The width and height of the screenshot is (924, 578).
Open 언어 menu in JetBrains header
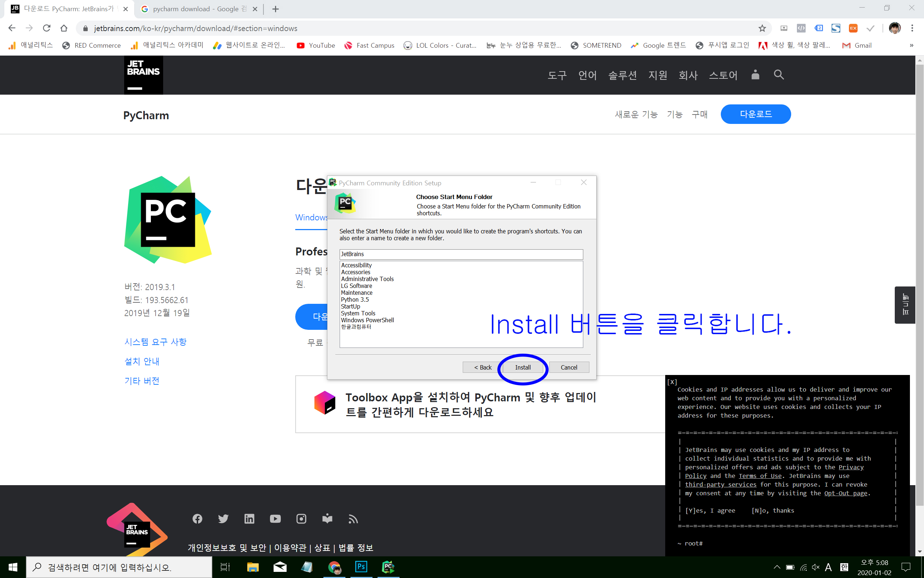(587, 75)
